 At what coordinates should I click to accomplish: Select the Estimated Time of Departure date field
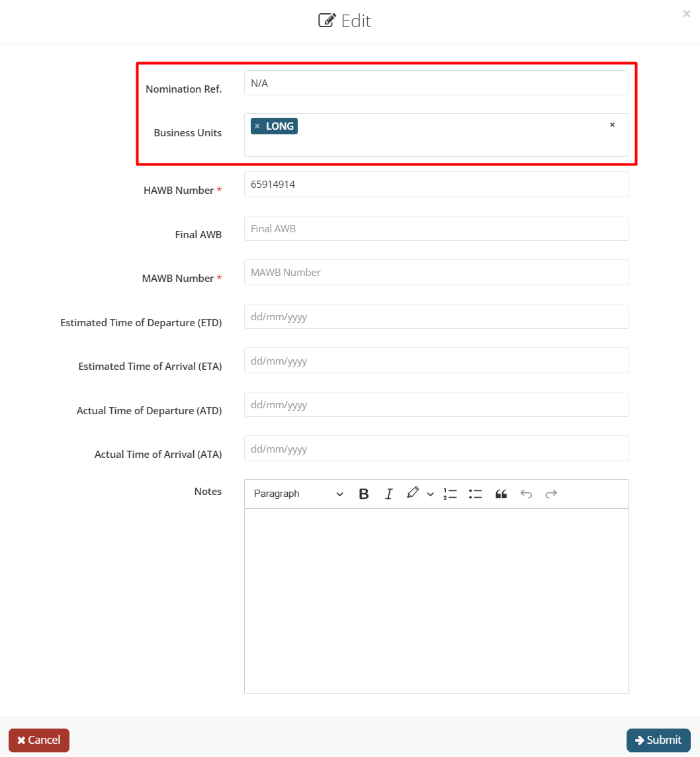(436, 317)
